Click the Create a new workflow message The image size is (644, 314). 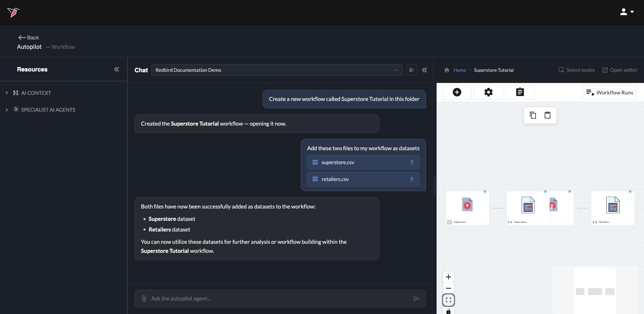pyautogui.click(x=344, y=99)
